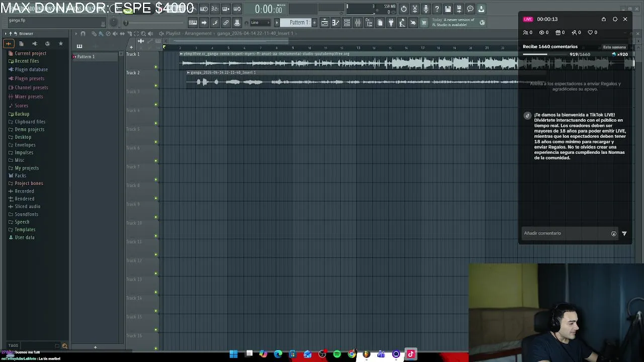Click the send comment arrow
The width and height of the screenshot is (644, 362).
[624, 233]
